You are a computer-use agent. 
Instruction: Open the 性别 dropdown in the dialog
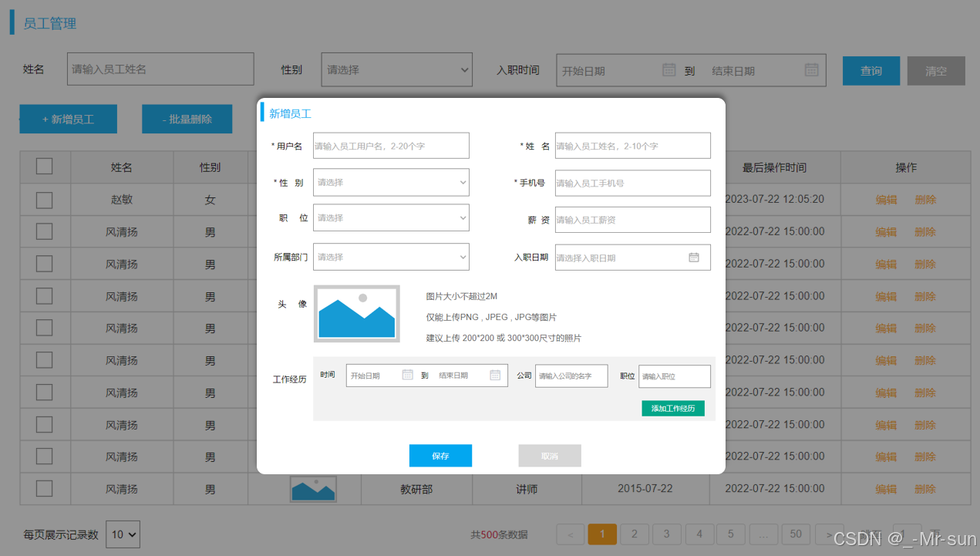(x=391, y=183)
